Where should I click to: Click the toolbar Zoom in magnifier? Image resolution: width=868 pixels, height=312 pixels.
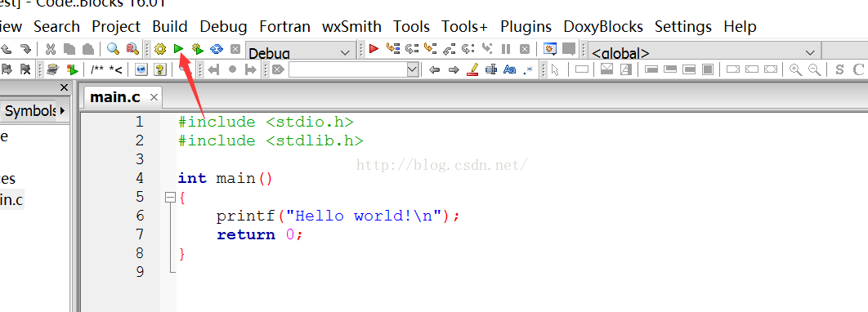point(795,69)
